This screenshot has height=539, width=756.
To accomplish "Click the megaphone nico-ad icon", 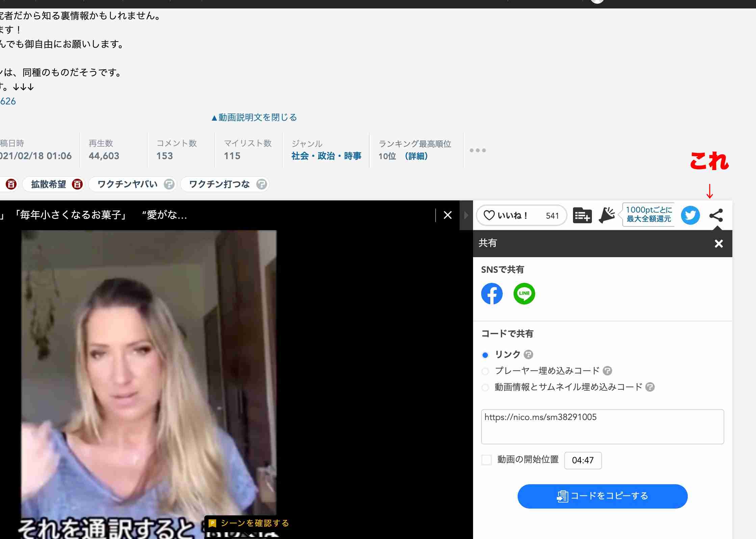I will pos(607,215).
